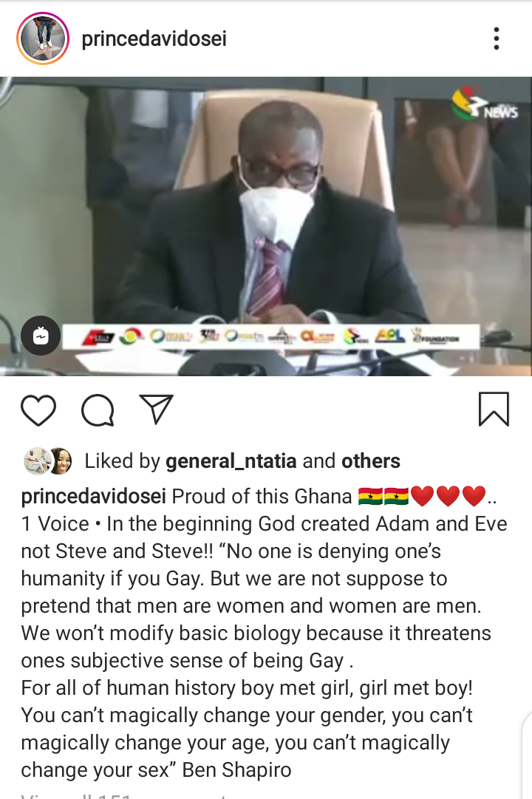Tap the red heart emojis in caption
This screenshot has height=799, width=532.
point(449,496)
